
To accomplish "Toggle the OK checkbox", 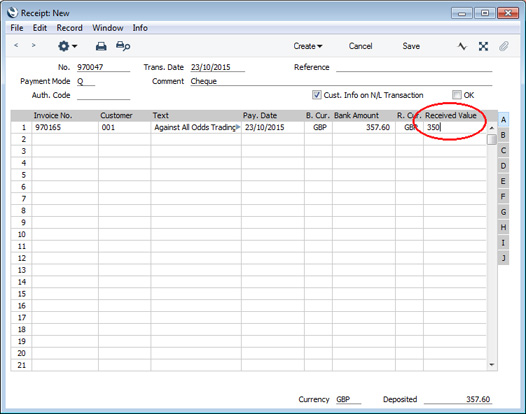I will tap(457, 95).
